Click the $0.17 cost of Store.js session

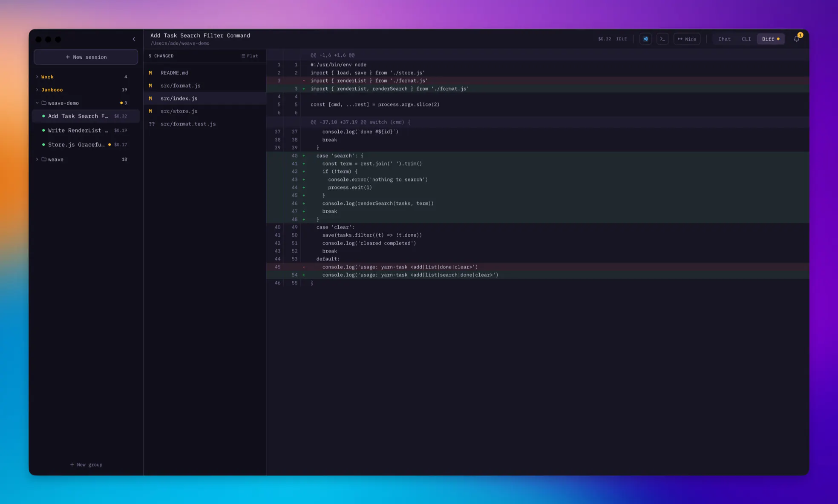click(121, 145)
